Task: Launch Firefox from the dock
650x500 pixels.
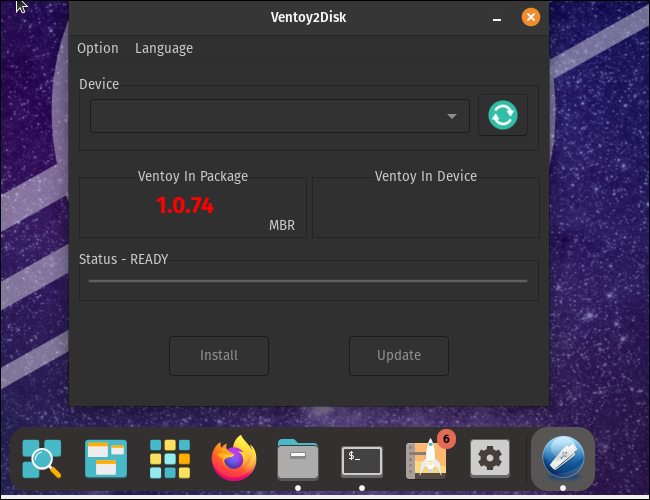Action: click(234, 459)
